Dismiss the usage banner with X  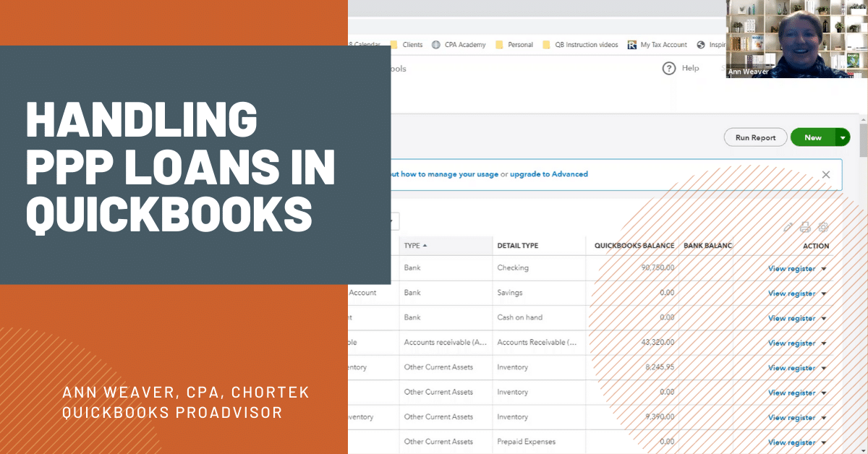click(826, 174)
